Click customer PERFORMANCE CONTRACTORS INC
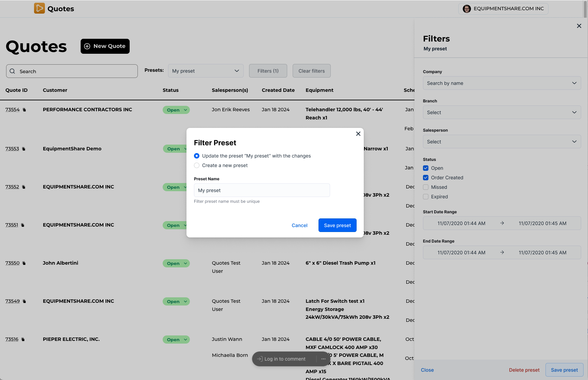588x380 pixels. [87, 110]
